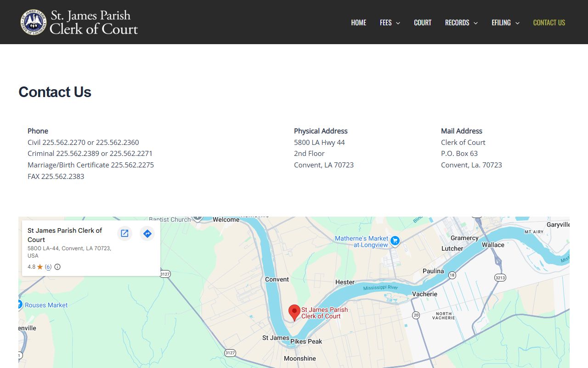This screenshot has width=588, height=368.
Task: Click the info icon beside reviews
Action: tap(57, 267)
